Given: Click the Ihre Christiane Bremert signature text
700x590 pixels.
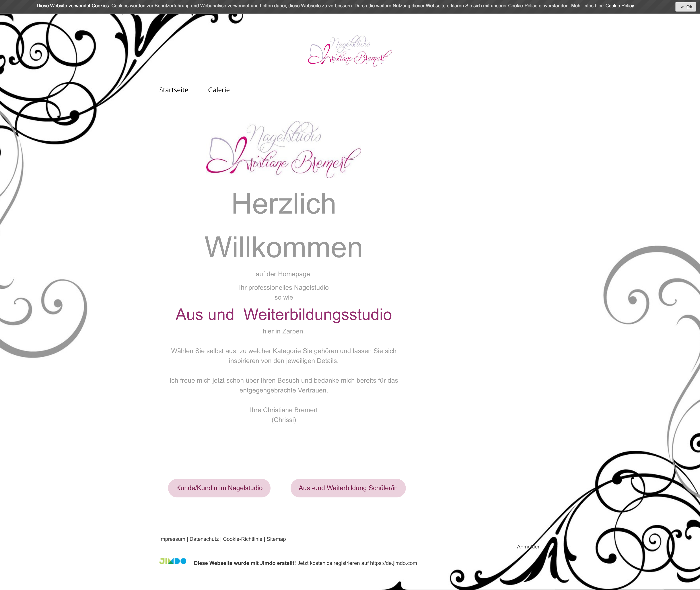Looking at the screenshot, I should point(283,410).
